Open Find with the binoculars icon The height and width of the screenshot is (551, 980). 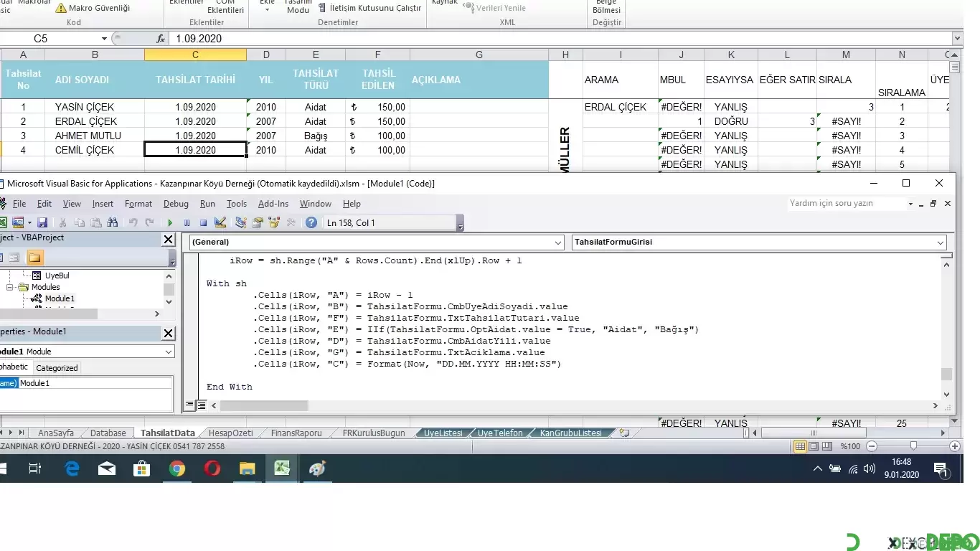pyautogui.click(x=112, y=222)
